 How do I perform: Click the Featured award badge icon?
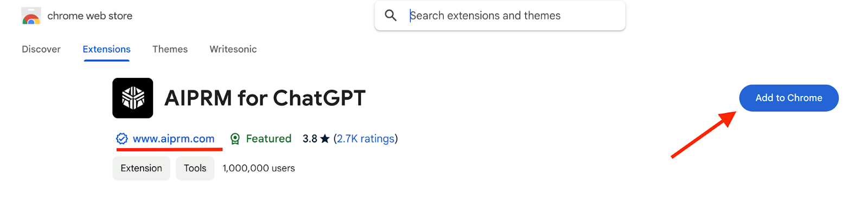coord(235,139)
